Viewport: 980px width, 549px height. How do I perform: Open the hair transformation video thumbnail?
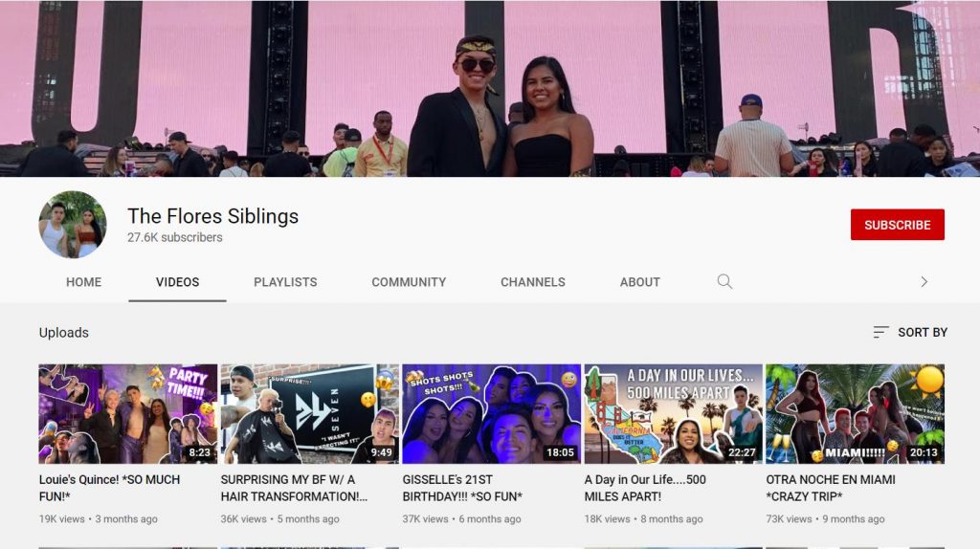coord(309,413)
